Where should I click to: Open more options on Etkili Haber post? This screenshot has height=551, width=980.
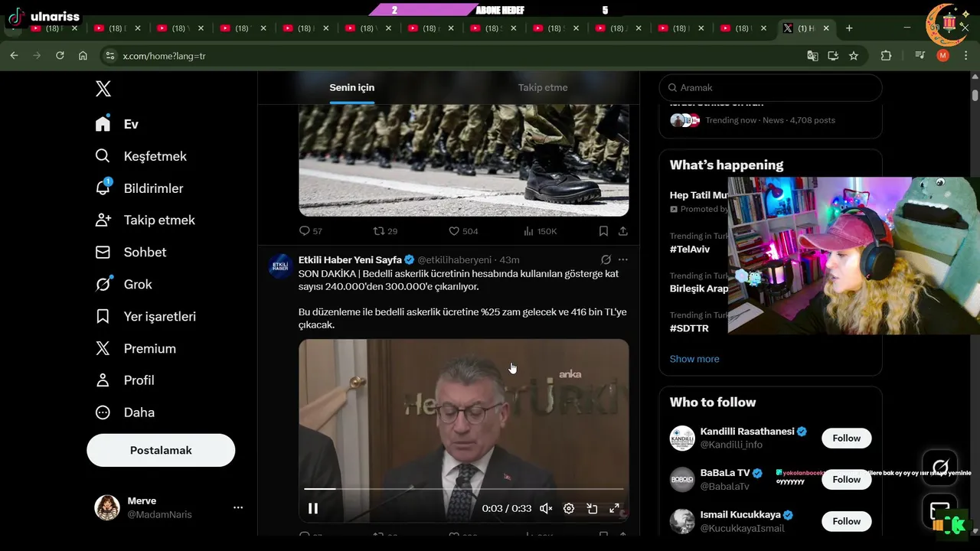pos(623,260)
